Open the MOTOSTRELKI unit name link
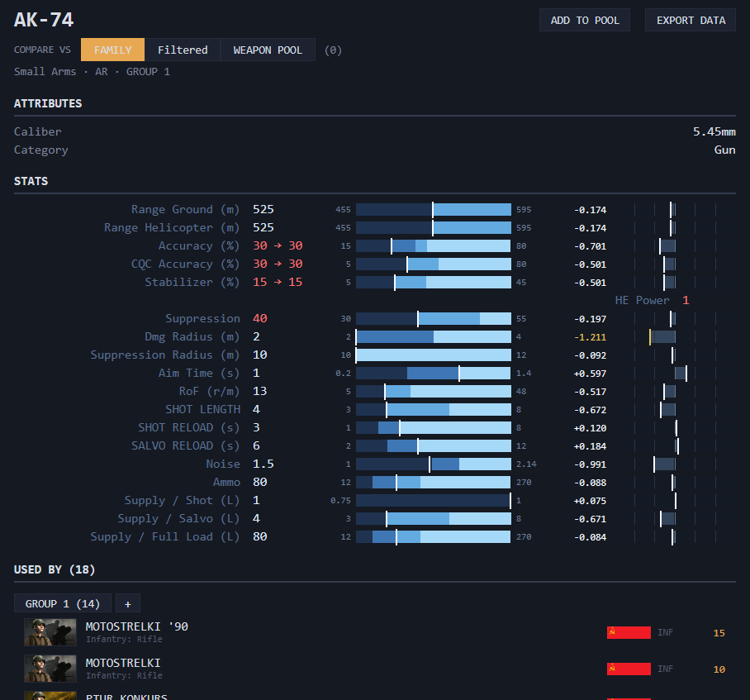750x700 pixels. [123, 663]
